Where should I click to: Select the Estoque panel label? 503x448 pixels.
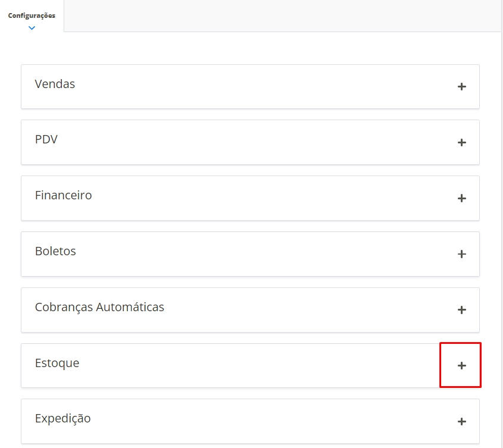pos(56,363)
